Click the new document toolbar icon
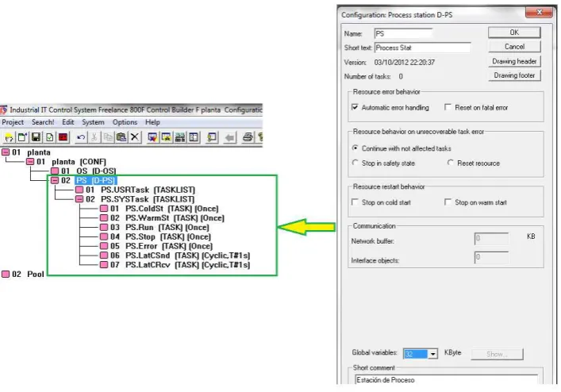Viewport: 561px width, 392px height. pos(22,137)
